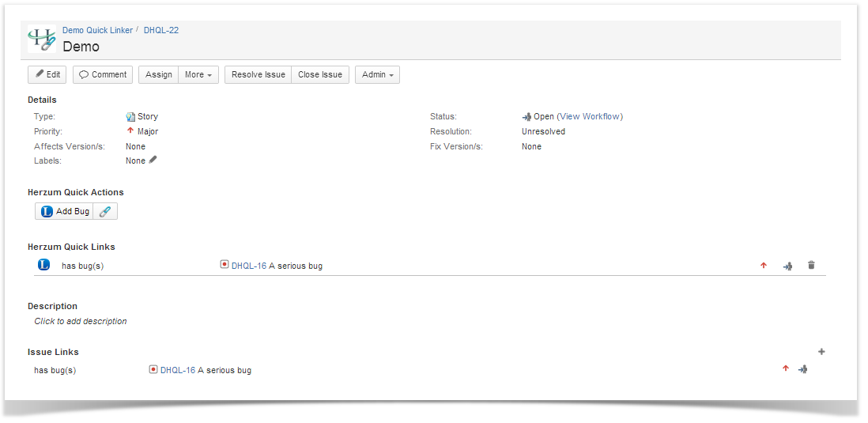Click the plus icon to add issue link
The image size is (868, 423).
[x=821, y=352]
